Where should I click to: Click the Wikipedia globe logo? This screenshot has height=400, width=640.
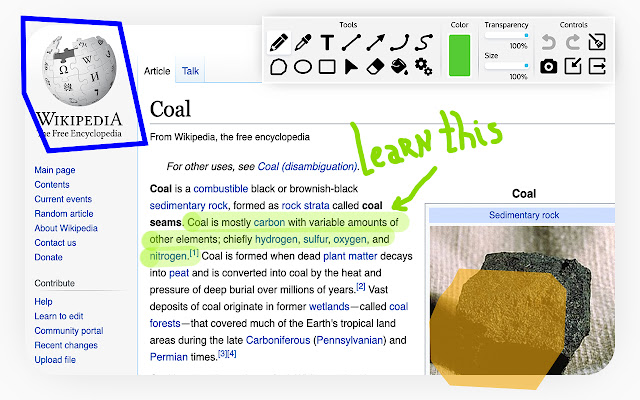point(79,70)
